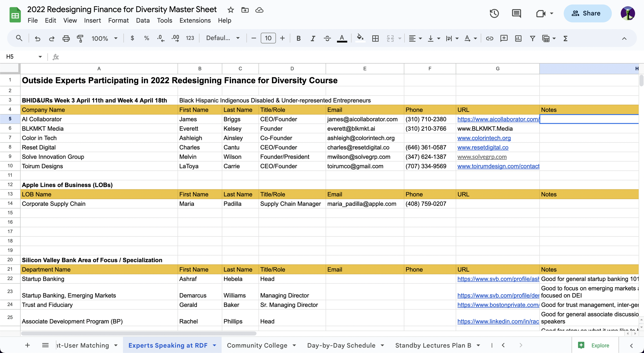This screenshot has height=353, width=644.
Task: Open the Extensions menu
Action: click(x=195, y=20)
